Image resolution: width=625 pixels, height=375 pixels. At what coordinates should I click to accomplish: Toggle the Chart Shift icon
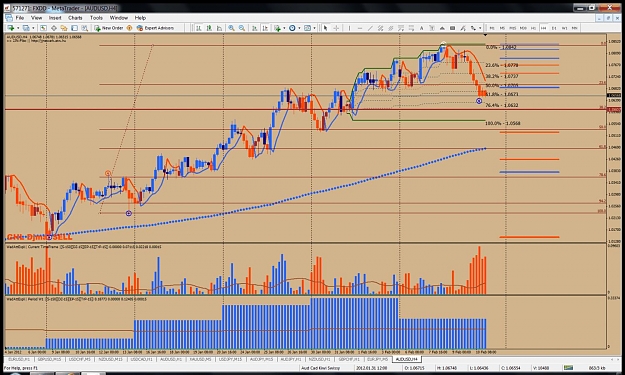[265, 28]
